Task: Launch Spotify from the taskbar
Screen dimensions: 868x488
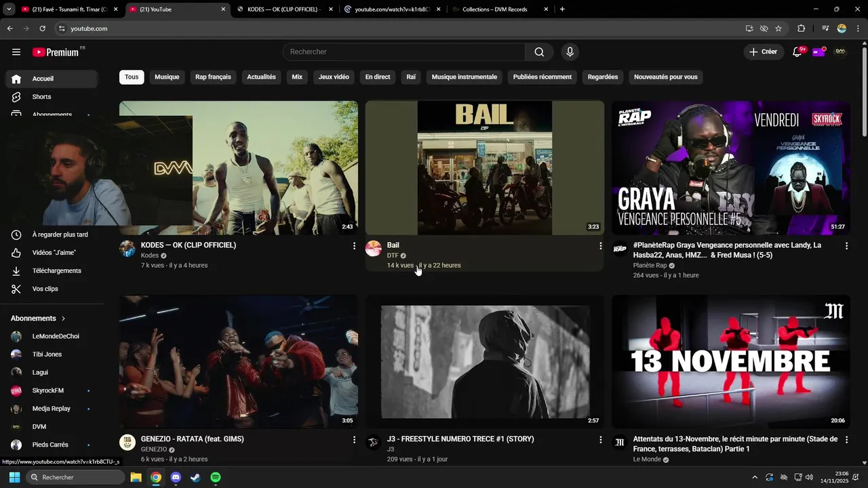Action: click(216, 477)
